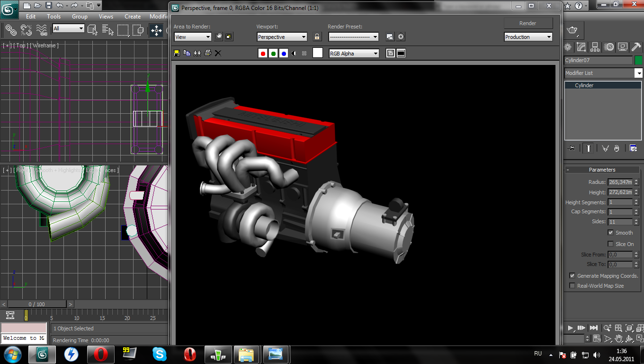Check the Real-World Map Size option
The image size is (644, 364).
[x=572, y=286]
